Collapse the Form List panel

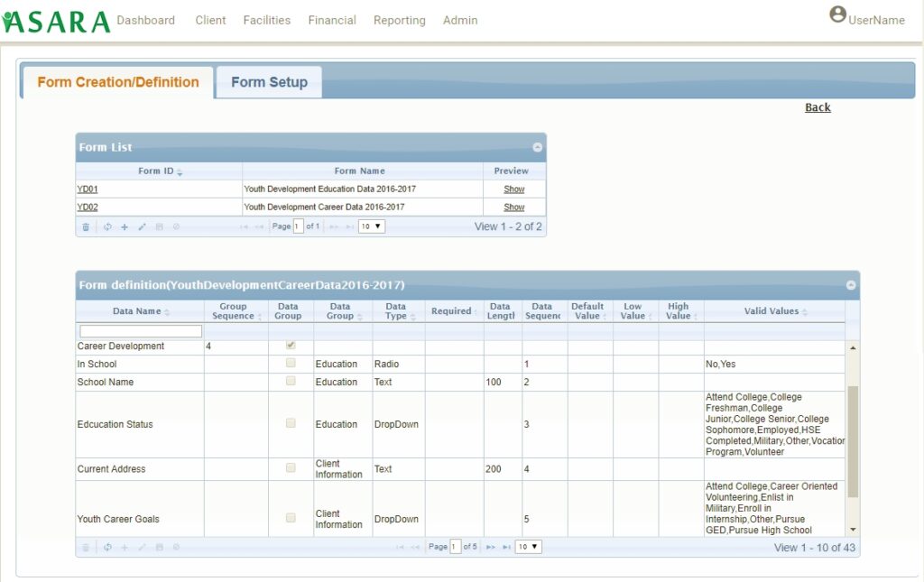coord(537,147)
